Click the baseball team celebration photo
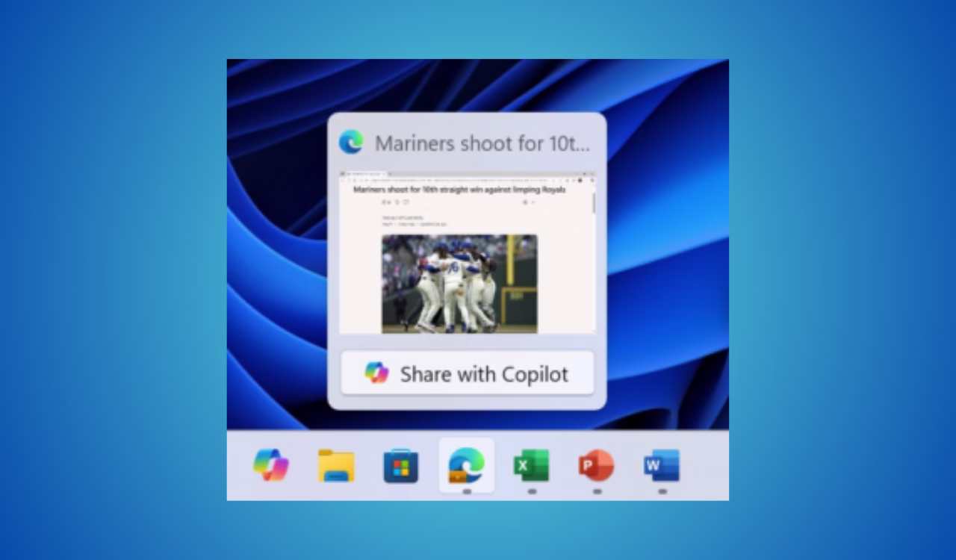The height and width of the screenshot is (560, 956). point(459,284)
